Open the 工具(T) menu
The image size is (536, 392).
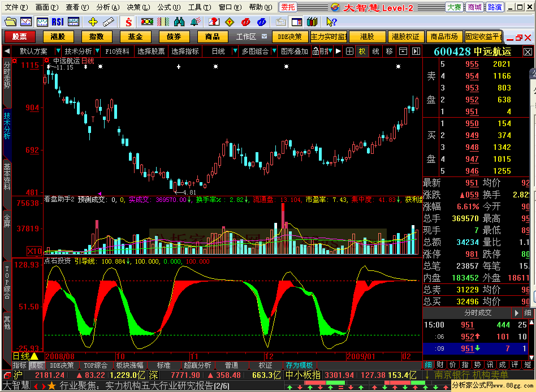[x=199, y=7]
